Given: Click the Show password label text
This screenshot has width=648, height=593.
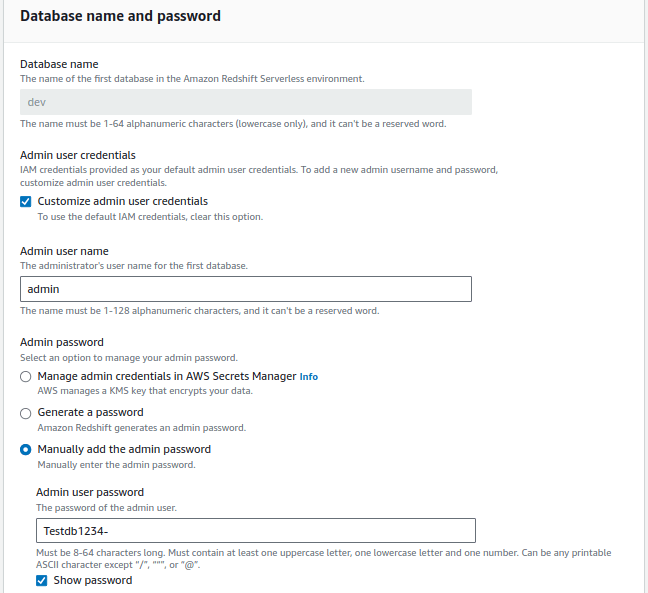Looking at the screenshot, I should pos(92,580).
